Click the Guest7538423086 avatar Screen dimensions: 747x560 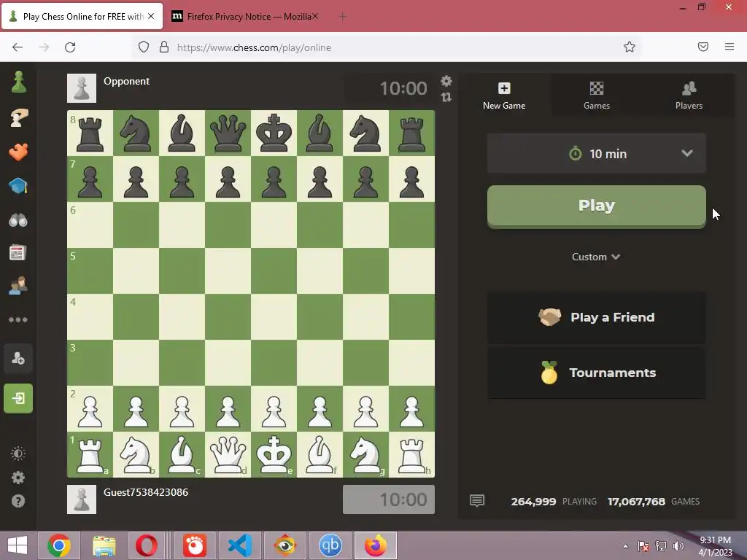point(82,499)
